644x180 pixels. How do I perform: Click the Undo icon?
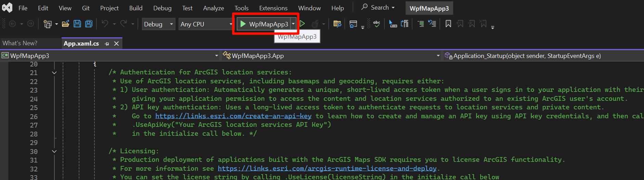click(x=105, y=24)
